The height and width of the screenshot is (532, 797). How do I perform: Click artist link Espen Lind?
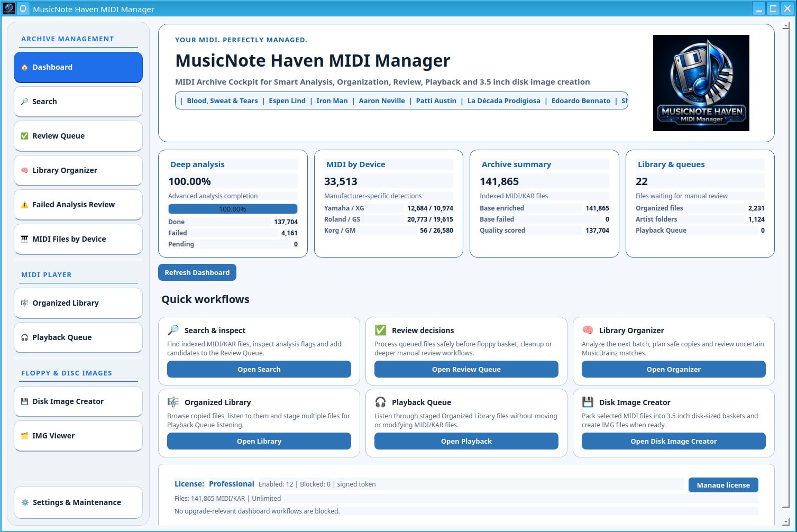tap(287, 100)
